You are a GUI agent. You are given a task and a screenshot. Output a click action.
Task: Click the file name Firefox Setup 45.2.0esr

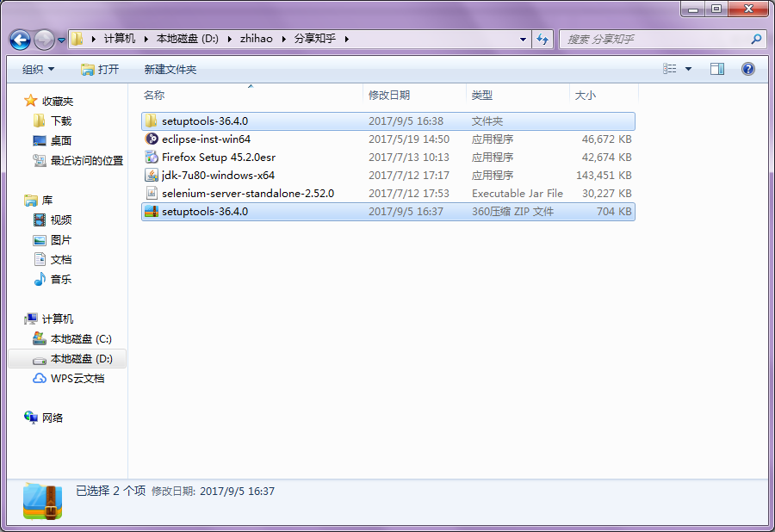(219, 157)
